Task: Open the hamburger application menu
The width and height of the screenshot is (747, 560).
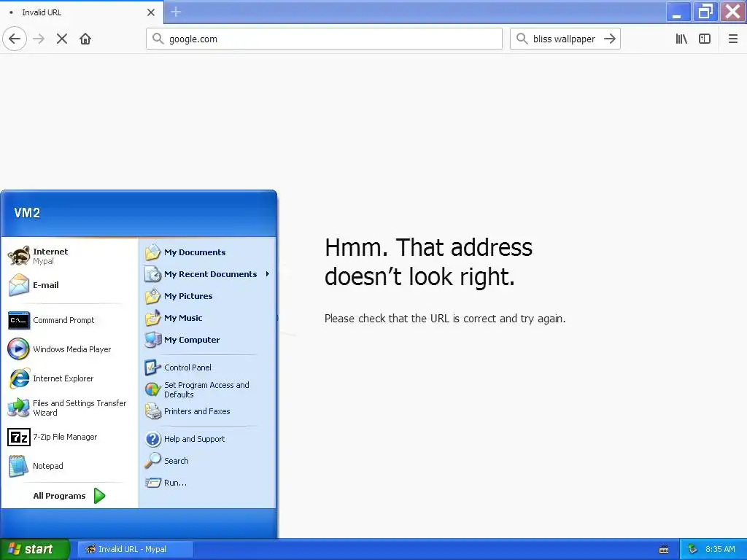Action: click(733, 39)
